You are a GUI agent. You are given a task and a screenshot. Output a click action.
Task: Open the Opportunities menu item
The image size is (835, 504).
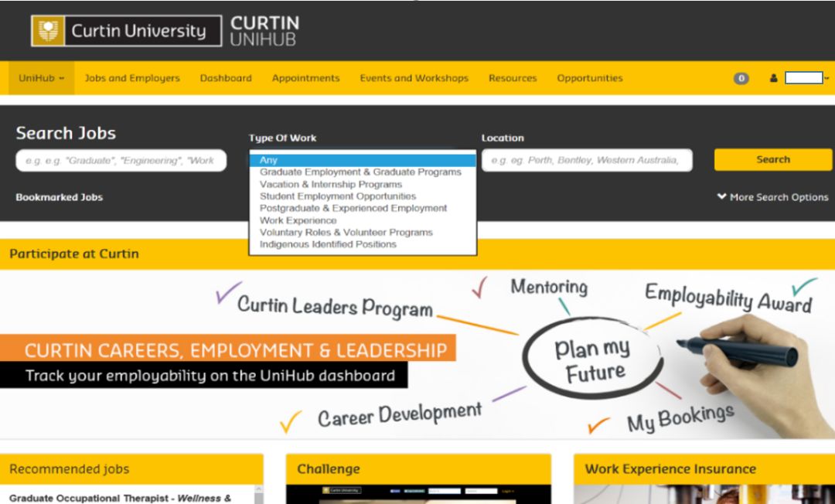pyautogui.click(x=589, y=78)
